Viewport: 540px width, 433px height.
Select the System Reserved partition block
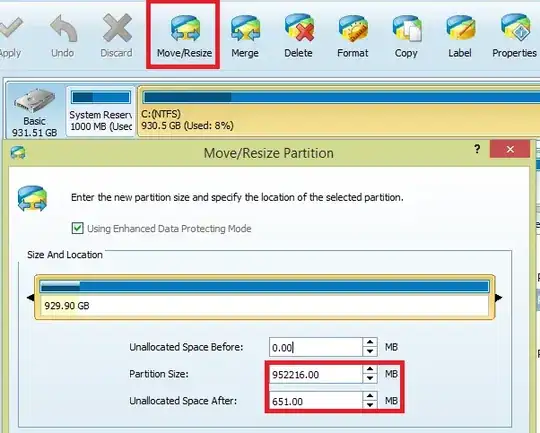pyautogui.click(x=101, y=111)
